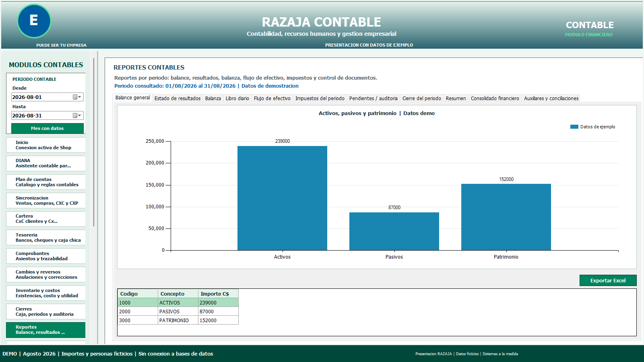The height and width of the screenshot is (362, 644).
Task: Click the Patrimonio bar in chart
Action: point(506,217)
